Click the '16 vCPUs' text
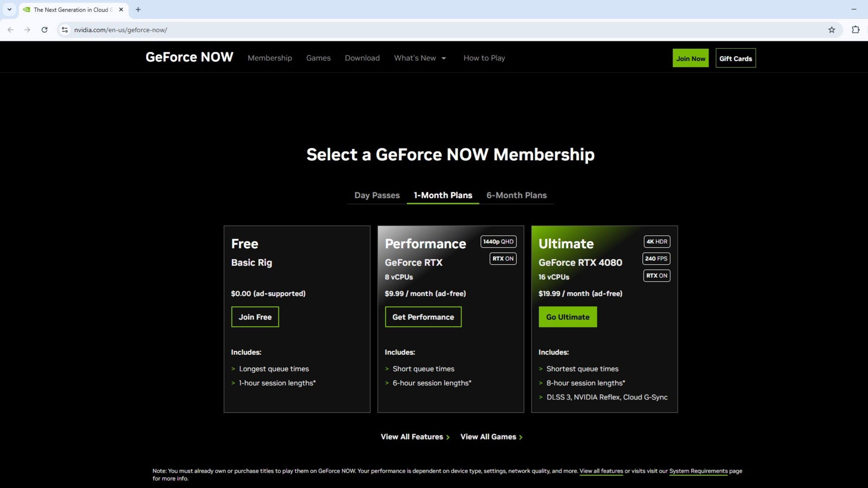The width and height of the screenshot is (868, 488). tap(554, 277)
